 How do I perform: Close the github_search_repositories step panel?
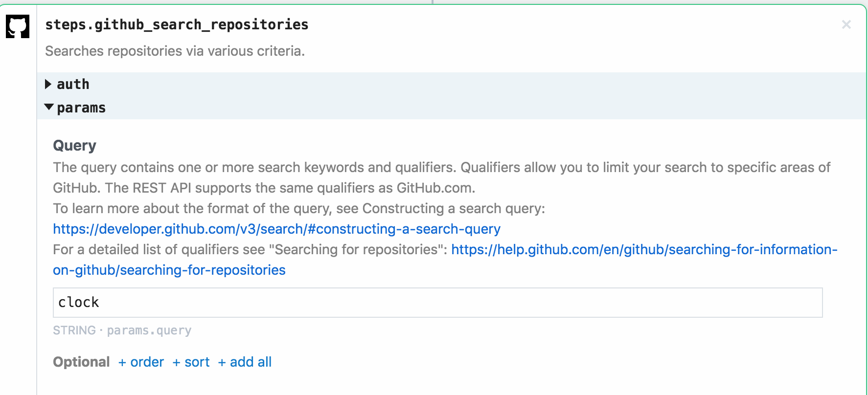click(846, 24)
